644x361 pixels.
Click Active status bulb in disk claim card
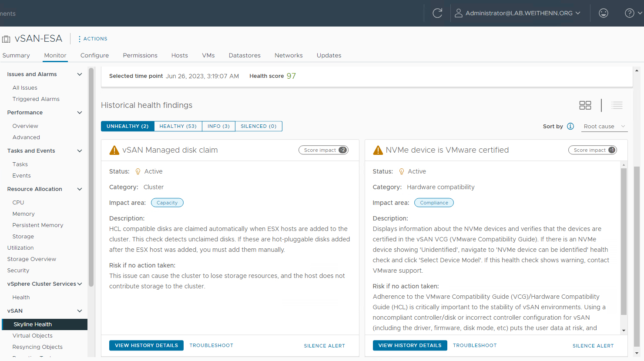[x=138, y=171]
